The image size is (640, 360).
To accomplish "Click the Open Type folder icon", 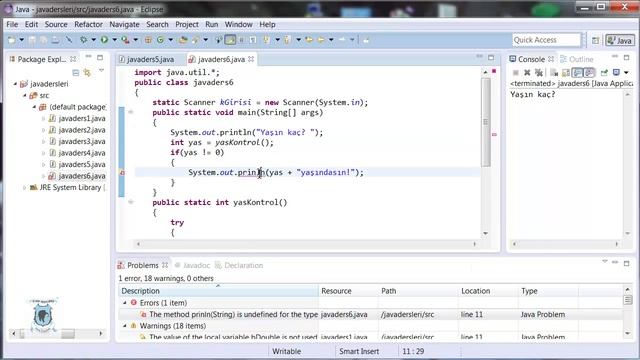I will click(183, 40).
